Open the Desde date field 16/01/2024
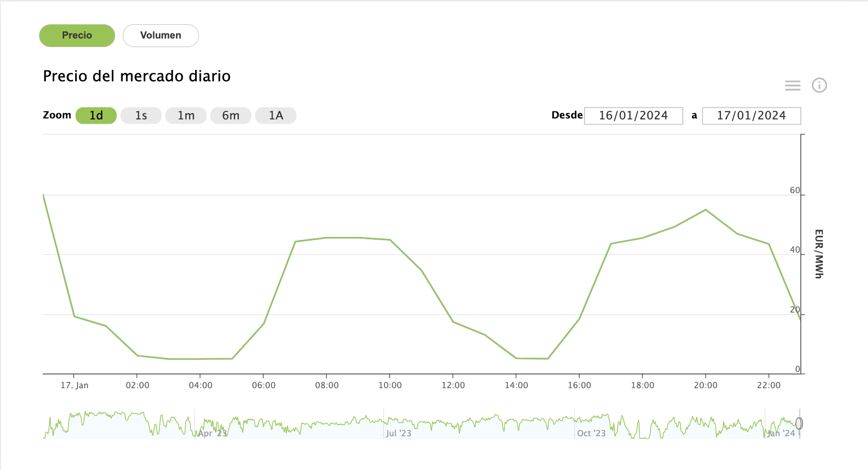This screenshot has width=868, height=470. tap(633, 116)
